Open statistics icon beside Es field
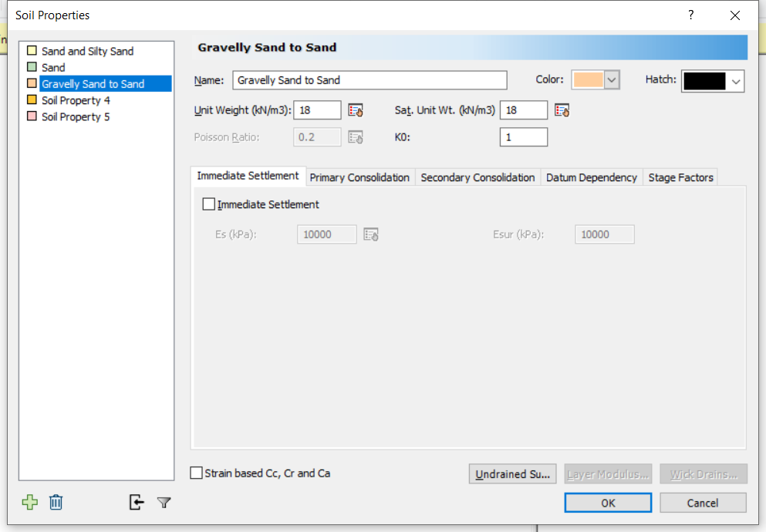This screenshot has height=532, width=766. (370, 234)
